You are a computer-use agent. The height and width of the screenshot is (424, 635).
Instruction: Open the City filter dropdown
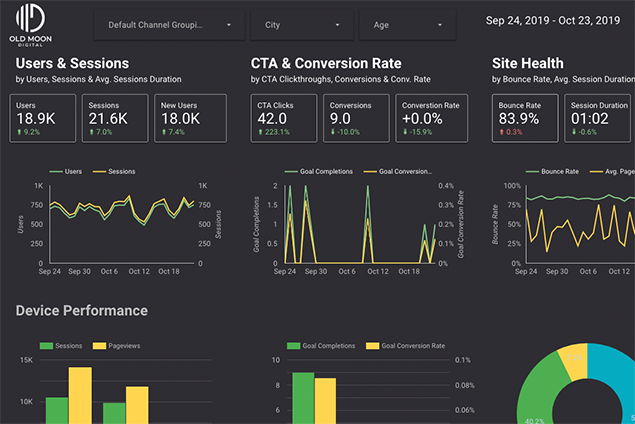coord(302,25)
